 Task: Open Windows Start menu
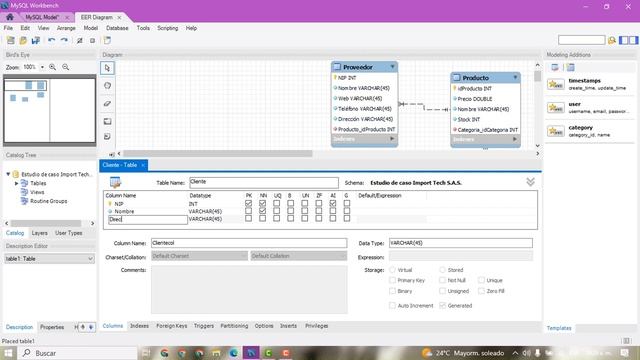coord(8,353)
